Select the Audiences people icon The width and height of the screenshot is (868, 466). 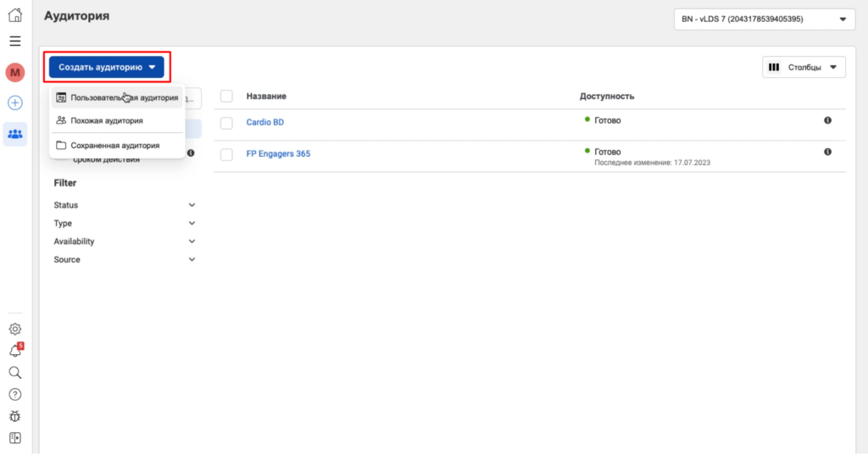[15, 134]
